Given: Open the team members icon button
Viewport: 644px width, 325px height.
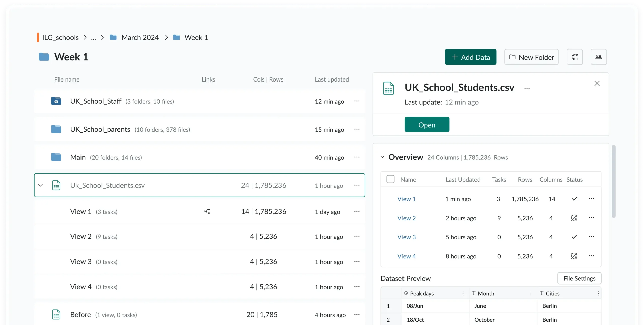Looking at the screenshot, I should click(x=598, y=57).
